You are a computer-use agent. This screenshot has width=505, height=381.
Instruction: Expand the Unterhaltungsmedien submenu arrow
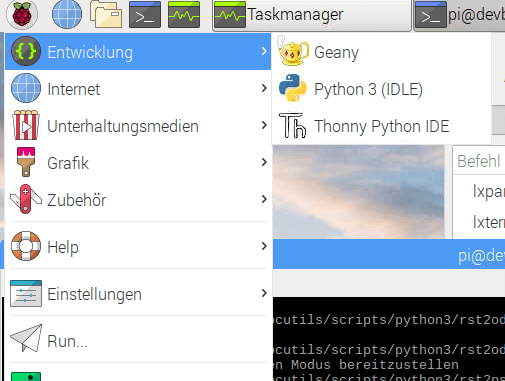[264, 125]
